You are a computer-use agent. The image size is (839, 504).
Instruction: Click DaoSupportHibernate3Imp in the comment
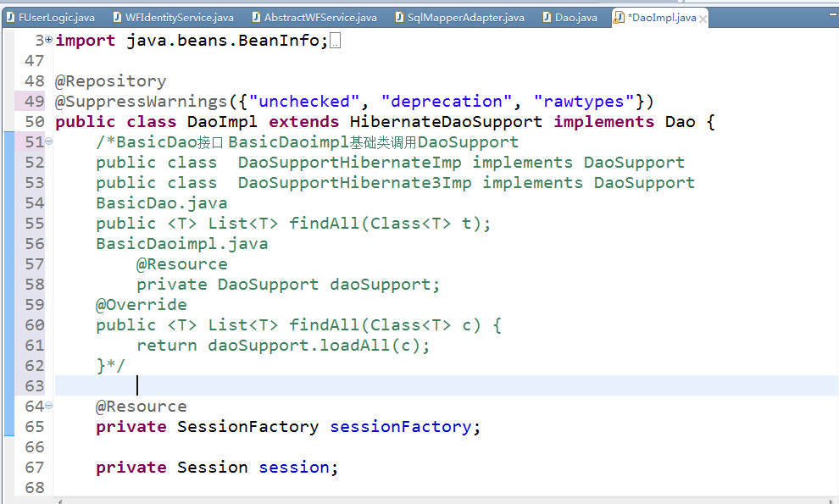point(355,183)
